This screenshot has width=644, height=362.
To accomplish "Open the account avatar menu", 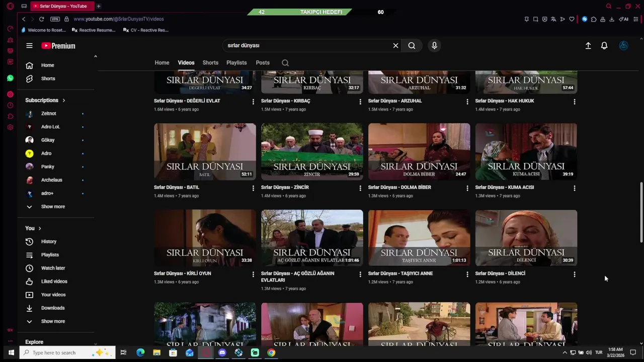I will [x=623, y=46].
